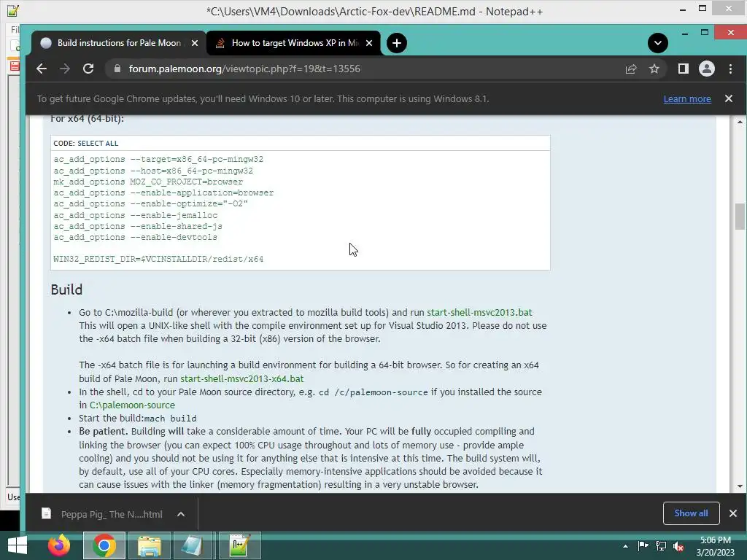The height and width of the screenshot is (560, 747).
Task: Click the WIN32_REDIST_DIR code line
Action: tap(158, 259)
